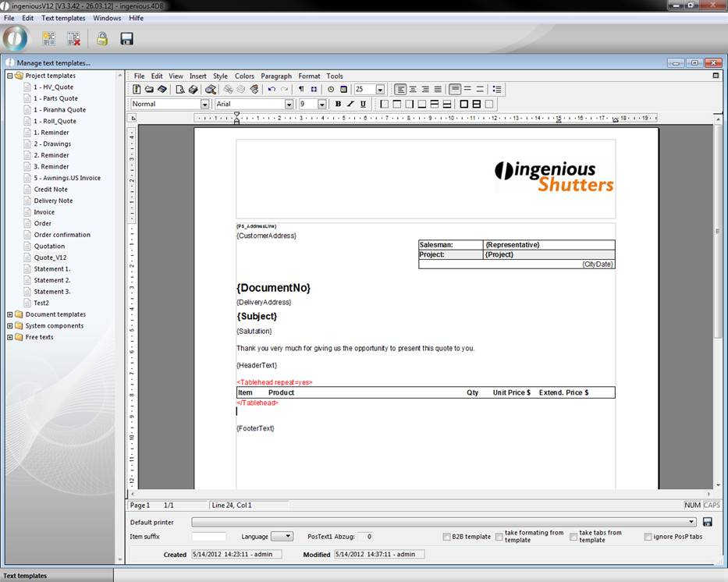
Task: Check the ignore PosP tabs option
Action: pyautogui.click(x=648, y=537)
